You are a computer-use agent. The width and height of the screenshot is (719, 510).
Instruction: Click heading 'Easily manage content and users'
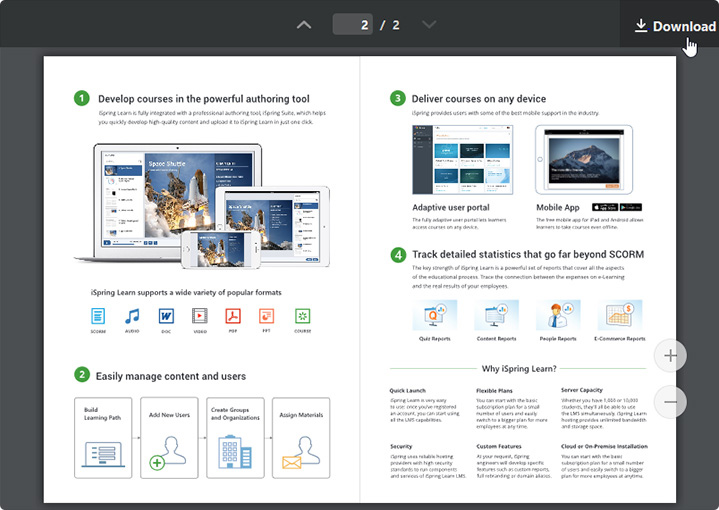171,377
